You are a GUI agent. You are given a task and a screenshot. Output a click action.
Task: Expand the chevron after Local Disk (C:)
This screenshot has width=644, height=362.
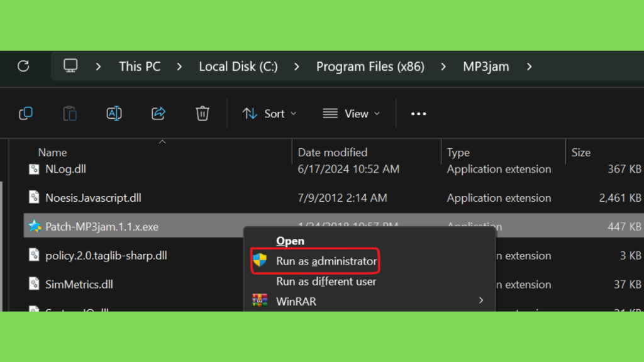[x=297, y=67]
